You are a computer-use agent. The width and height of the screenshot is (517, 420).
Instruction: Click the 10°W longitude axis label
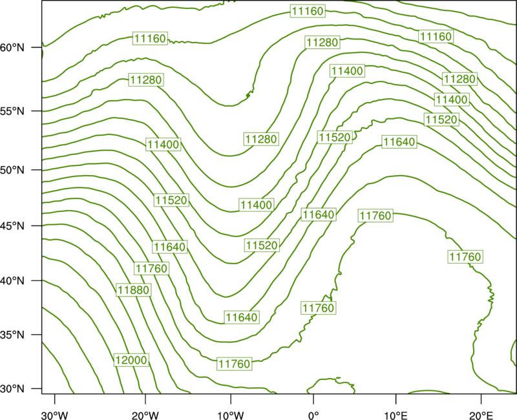pos(231,415)
